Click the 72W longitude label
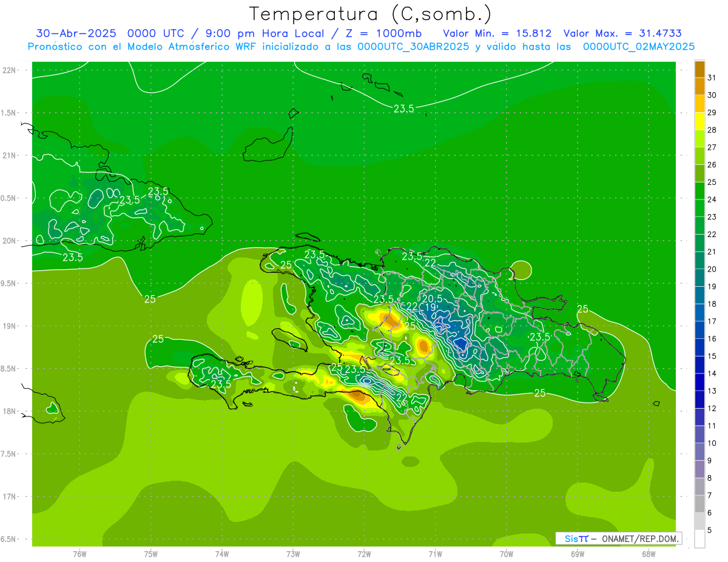Image resolution: width=728 pixels, height=562 pixels. tap(364, 554)
